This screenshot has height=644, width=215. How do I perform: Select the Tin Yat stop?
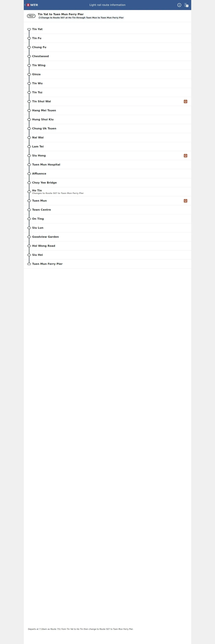[107, 29]
